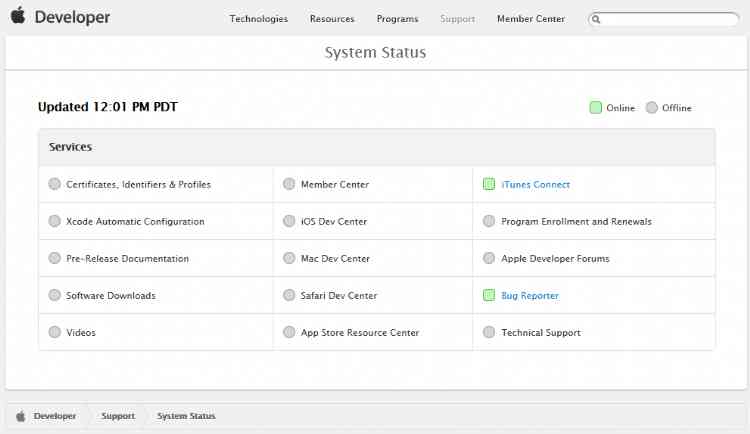Image resolution: width=750 pixels, height=434 pixels.
Task: Open the Bug Reporter link
Action: click(530, 296)
